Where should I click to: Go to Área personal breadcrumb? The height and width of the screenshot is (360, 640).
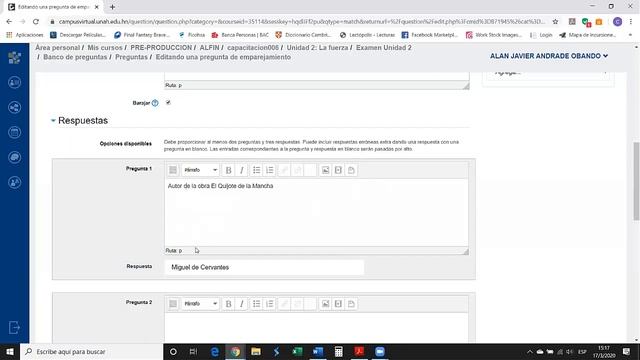pos(58,48)
